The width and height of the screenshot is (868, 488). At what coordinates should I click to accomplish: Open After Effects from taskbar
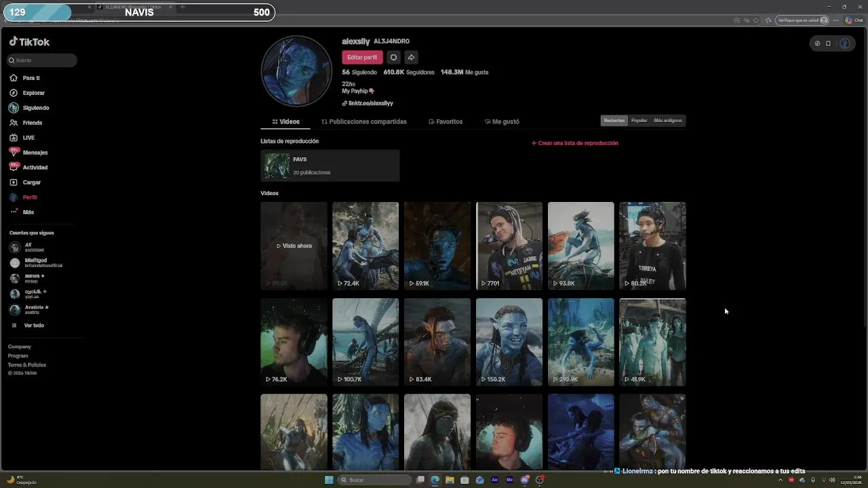tap(494, 480)
